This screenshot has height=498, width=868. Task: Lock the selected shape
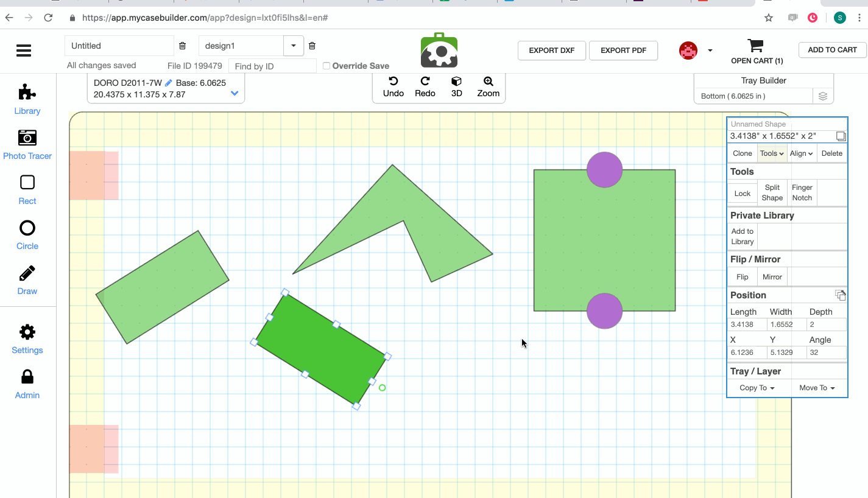742,193
